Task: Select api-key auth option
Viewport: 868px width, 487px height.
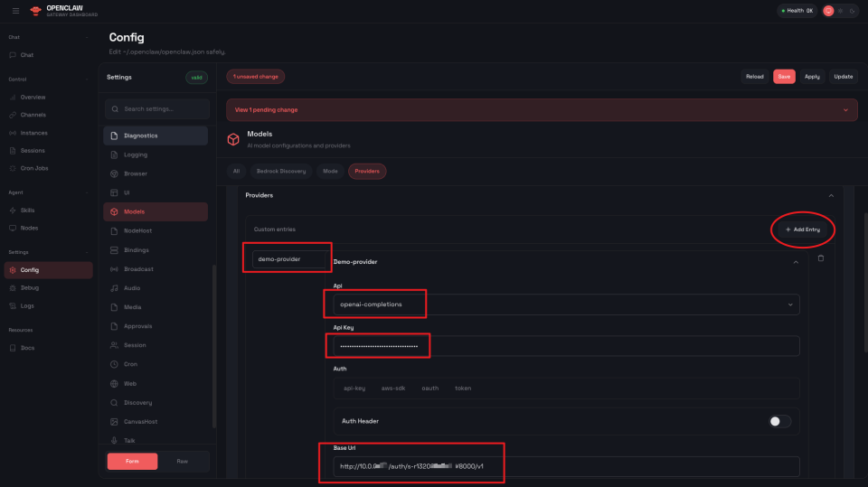Action: (x=354, y=389)
